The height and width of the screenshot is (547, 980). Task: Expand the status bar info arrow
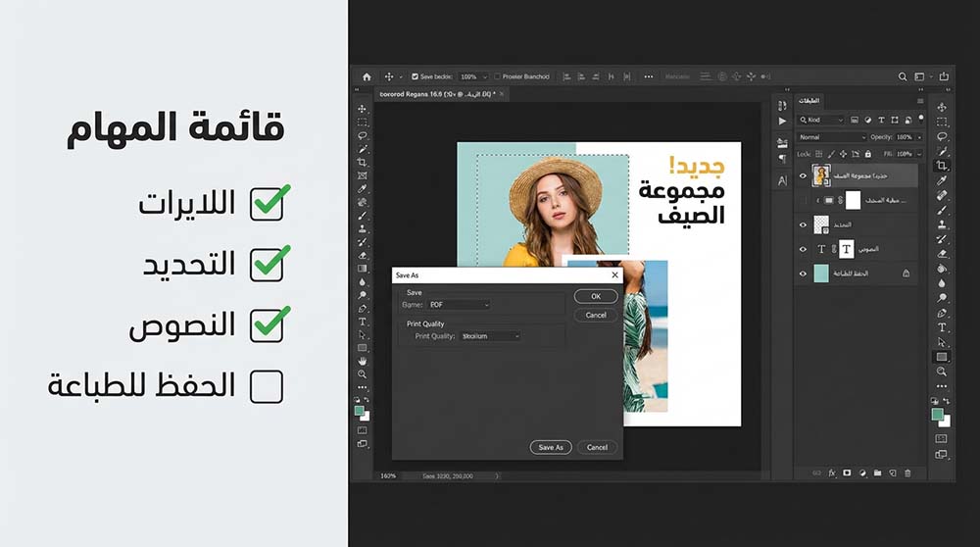tap(497, 476)
